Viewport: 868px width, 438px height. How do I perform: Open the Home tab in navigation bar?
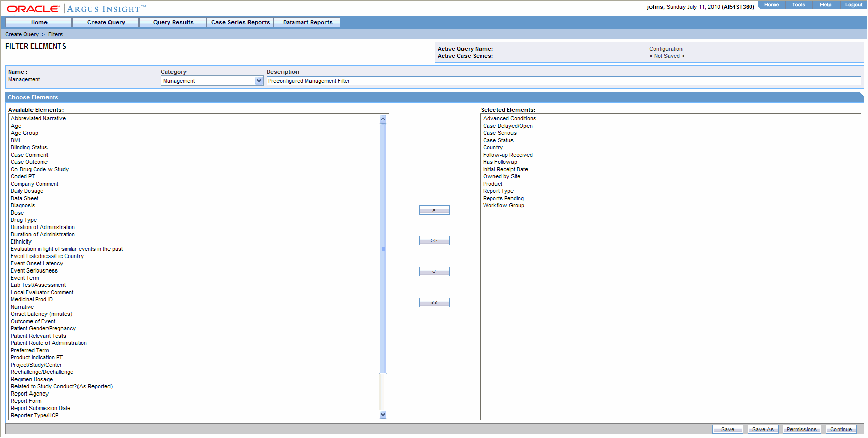[x=39, y=22]
